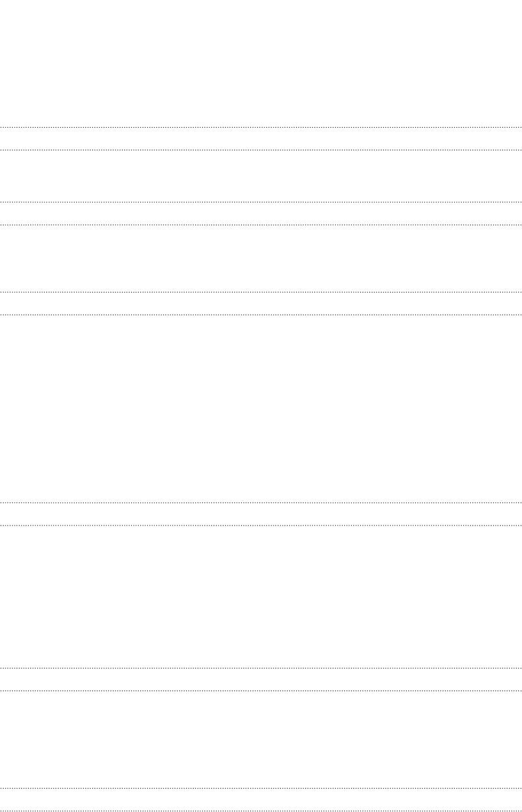This screenshot has width=522, height=812.
Task: Click the band inside the fourth dotted-line pair
Action: point(261,514)
